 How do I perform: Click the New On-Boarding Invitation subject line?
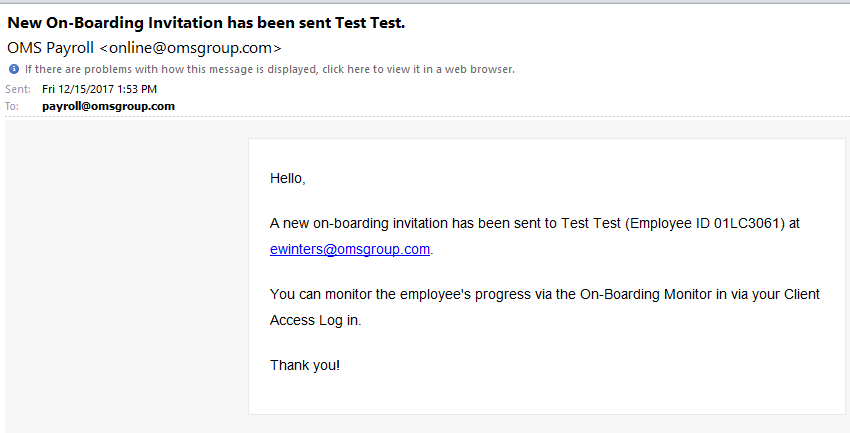click(206, 23)
